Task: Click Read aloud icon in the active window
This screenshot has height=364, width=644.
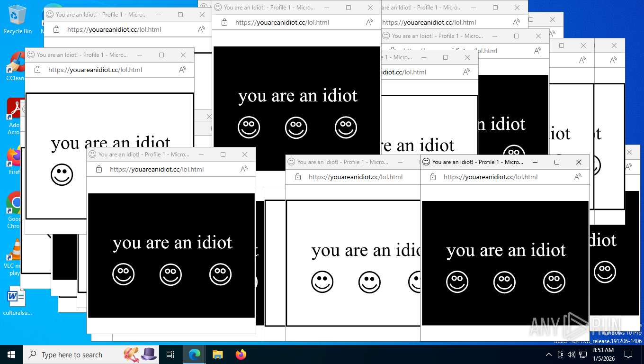Action: pos(578,177)
